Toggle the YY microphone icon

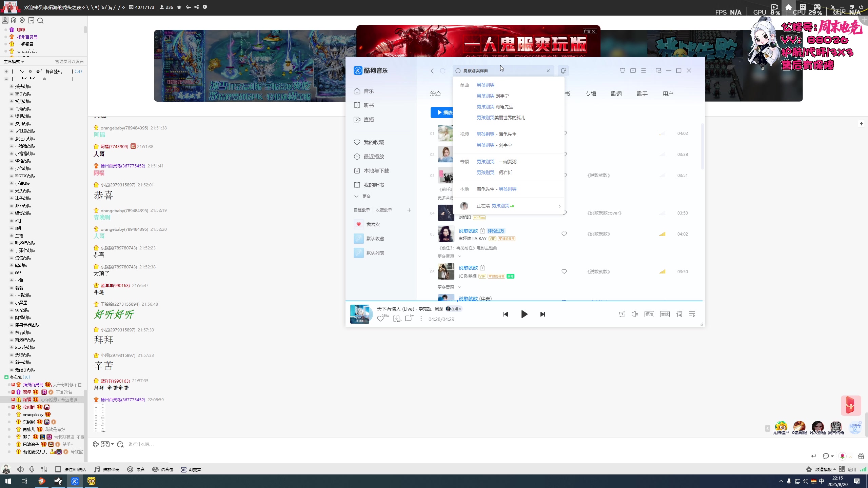point(32,469)
